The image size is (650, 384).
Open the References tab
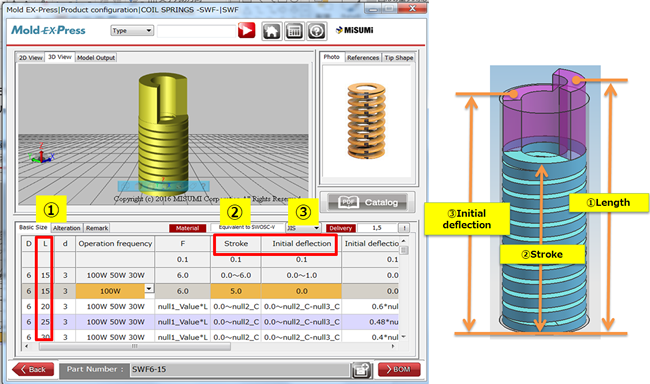coord(363,58)
